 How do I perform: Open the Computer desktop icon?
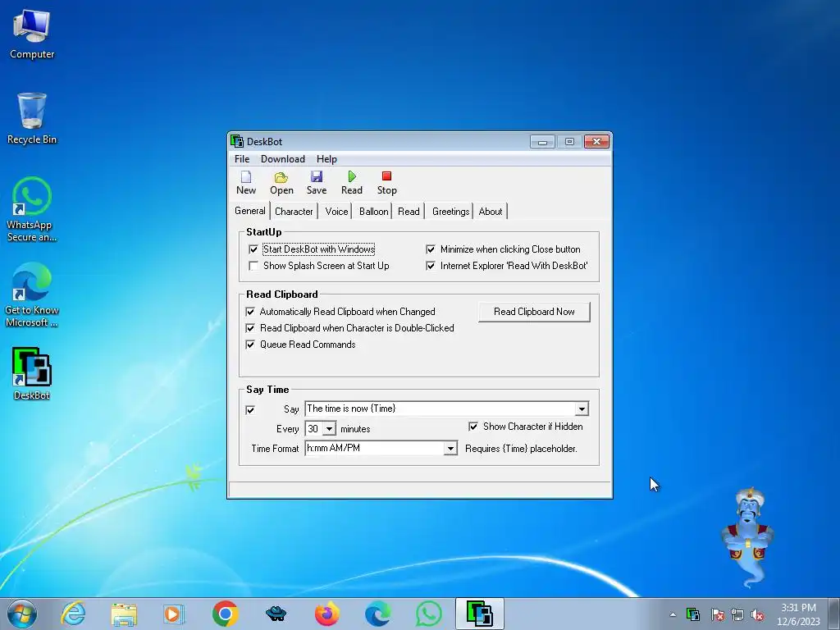point(32,34)
